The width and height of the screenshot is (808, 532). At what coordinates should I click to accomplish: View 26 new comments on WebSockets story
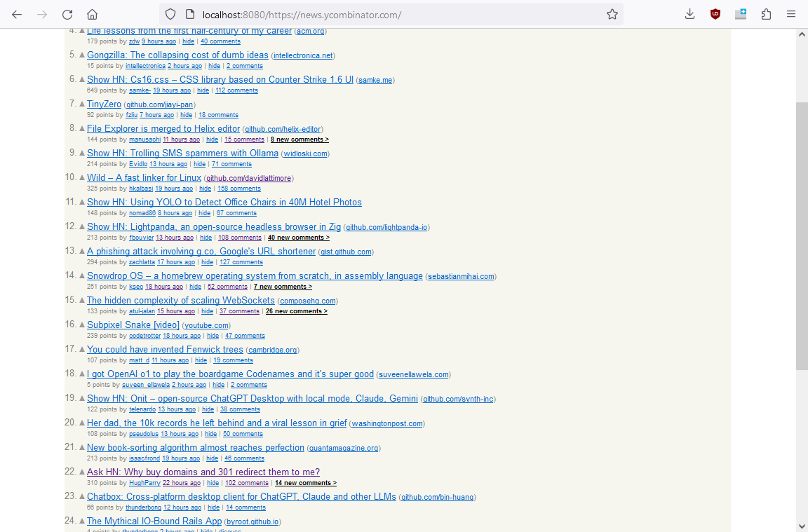click(x=296, y=311)
